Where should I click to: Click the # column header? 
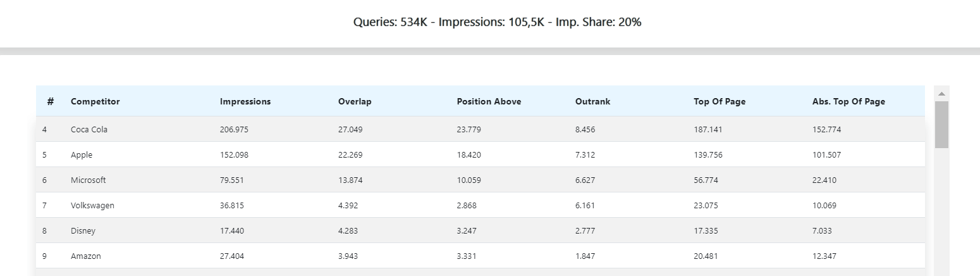click(x=51, y=101)
